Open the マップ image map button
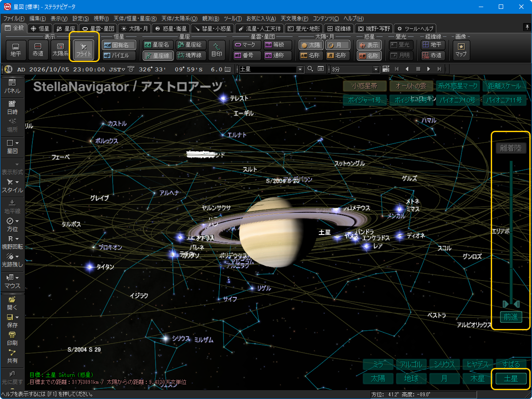The height and width of the screenshot is (399, 532). coord(461,50)
